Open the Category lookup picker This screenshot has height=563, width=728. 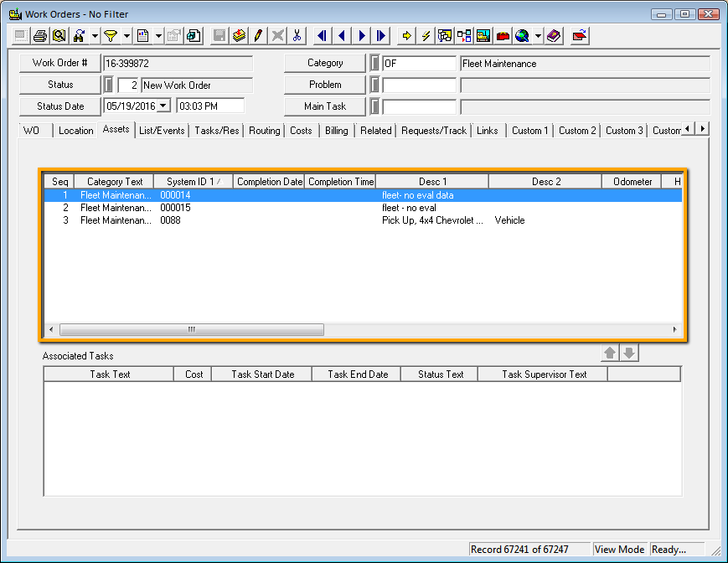(374, 63)
